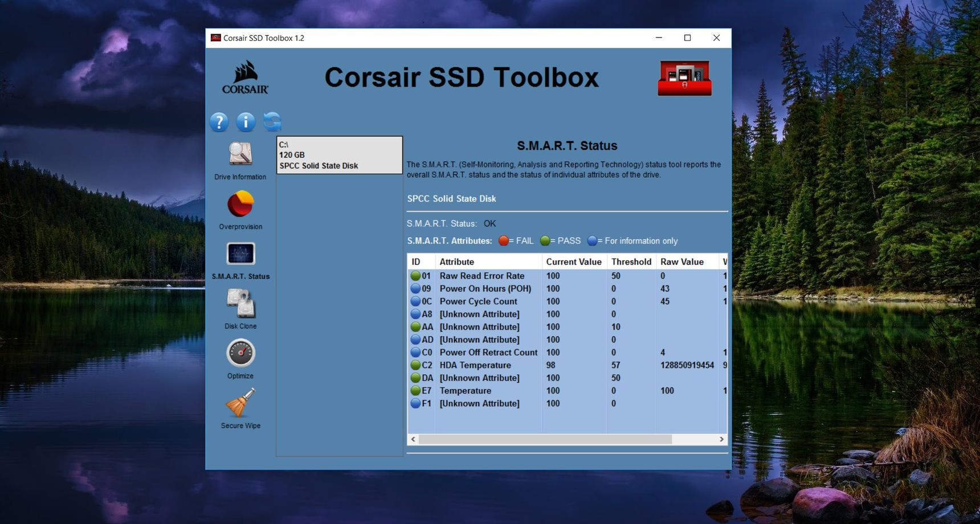The width and height of the screenshot is (980, 524).
Task: Click the Raw Value column header
Action: (687, 262)
